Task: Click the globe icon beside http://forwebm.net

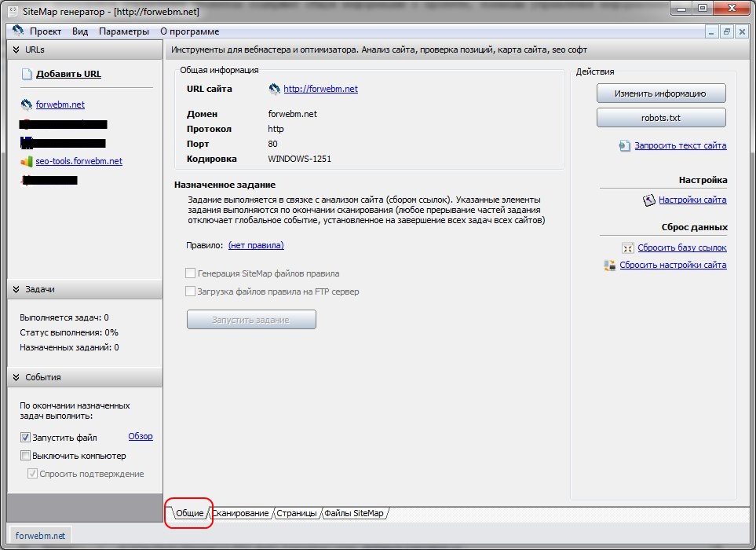Action: [x=275, y=90]
